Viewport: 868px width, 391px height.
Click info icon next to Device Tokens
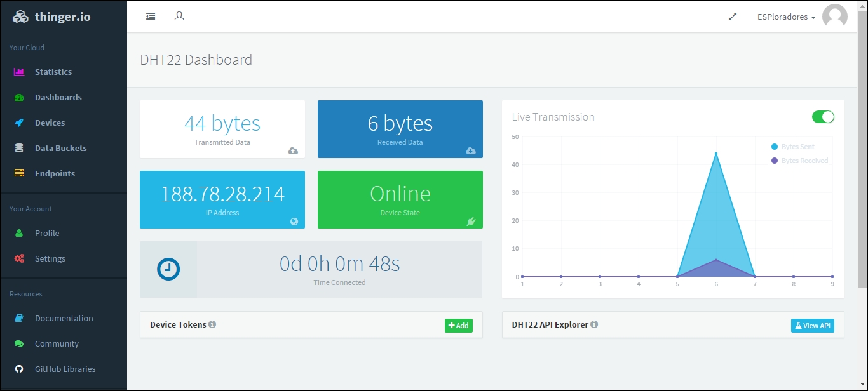coord(212,324)
